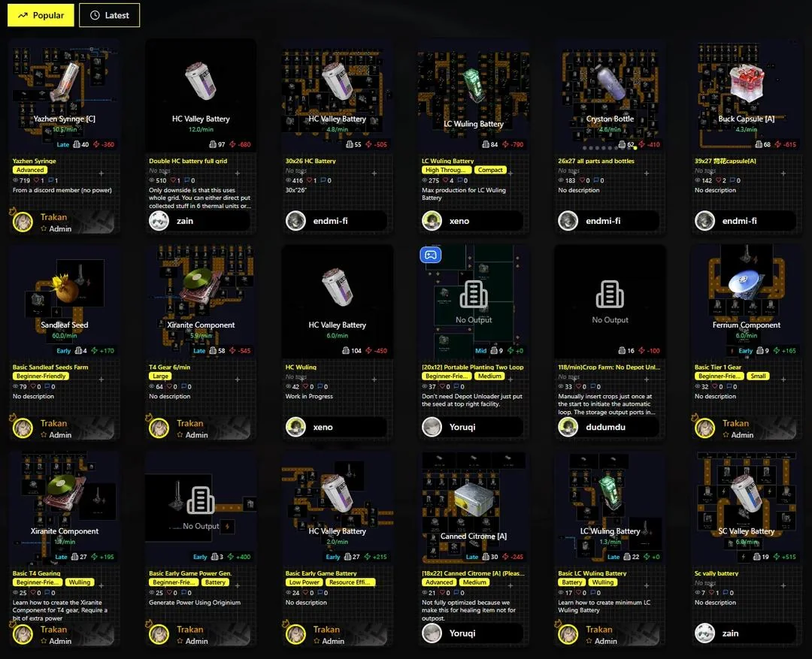This screenshot has height=659, width=812.
Task: Click zain's panda avatar on Double HC battery
Action: [x=159, y=221]
